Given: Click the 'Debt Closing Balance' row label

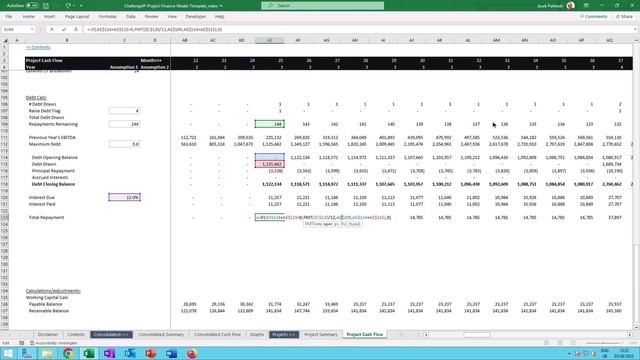Looking at the screenshot, I should point(53,184).
